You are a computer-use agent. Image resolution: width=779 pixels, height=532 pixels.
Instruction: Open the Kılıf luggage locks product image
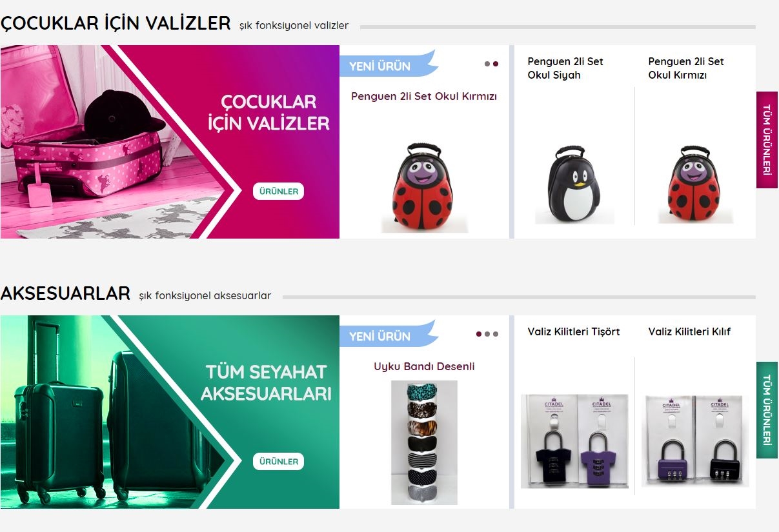696,441
